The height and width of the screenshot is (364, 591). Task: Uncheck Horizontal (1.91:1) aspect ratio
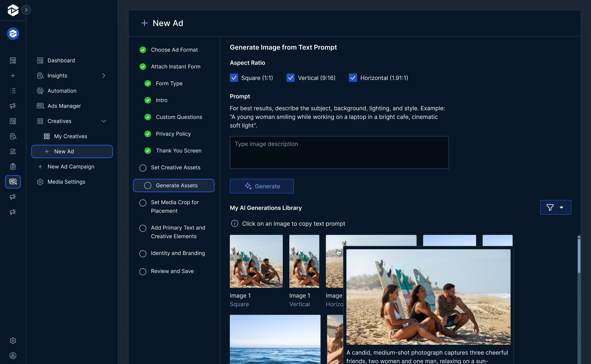(x=353, y=77)
